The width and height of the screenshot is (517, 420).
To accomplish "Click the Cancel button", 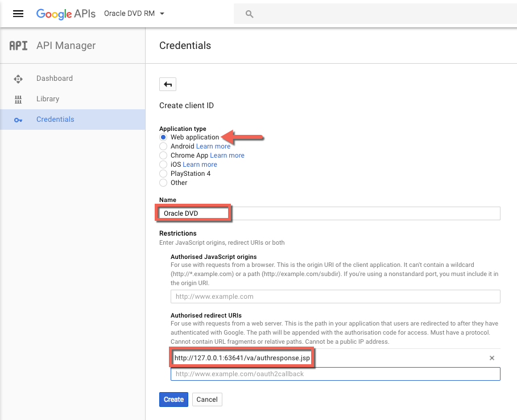I will [207, 399].
